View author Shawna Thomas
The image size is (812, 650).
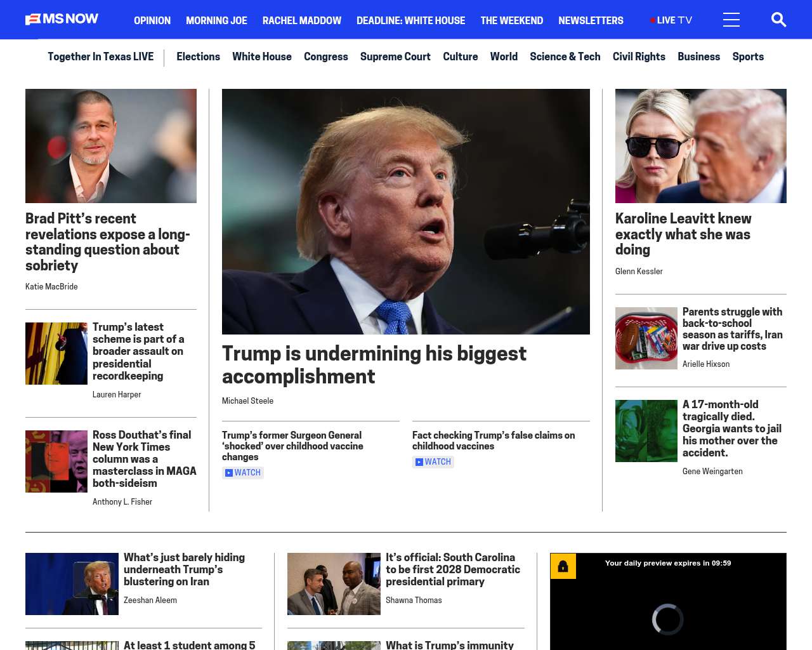click(414, 600)
